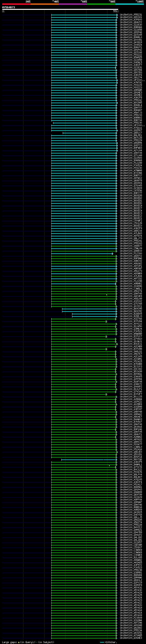
Task: Click the AV564073 query label
Action: pyautogui.click(x=8, y=8)
